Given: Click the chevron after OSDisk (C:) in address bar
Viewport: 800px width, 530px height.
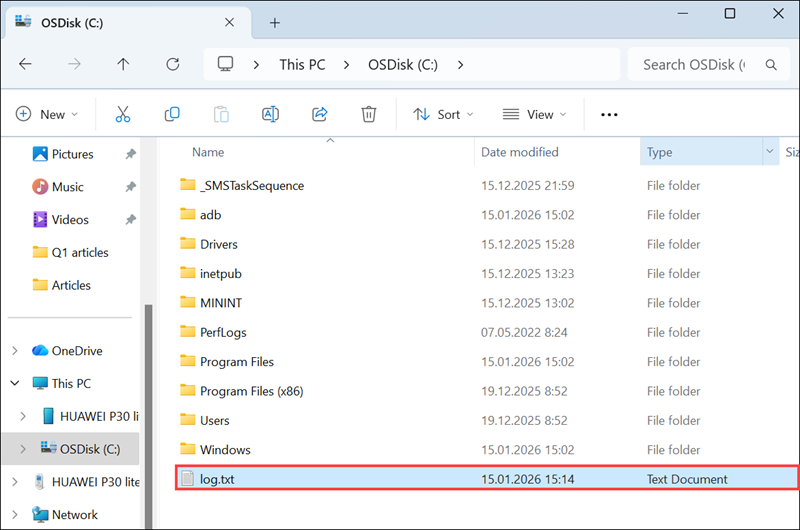Looking at the screenshot, I should 460,65.
